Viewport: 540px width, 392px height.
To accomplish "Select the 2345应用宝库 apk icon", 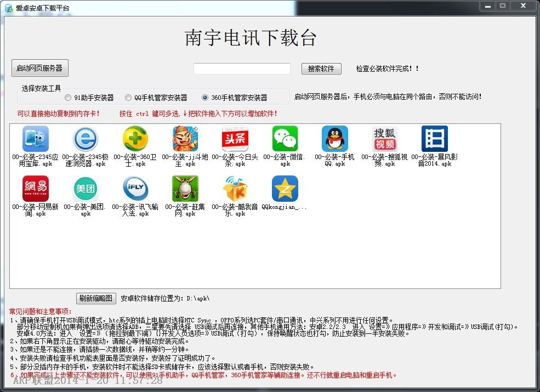I will pos(36,139).
